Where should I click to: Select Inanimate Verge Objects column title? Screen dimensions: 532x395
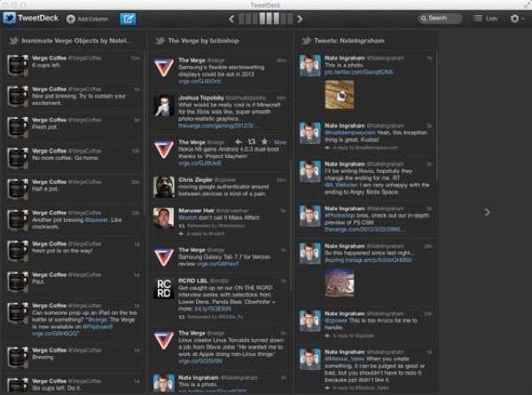pyautogui.click(x=76, y=41)
